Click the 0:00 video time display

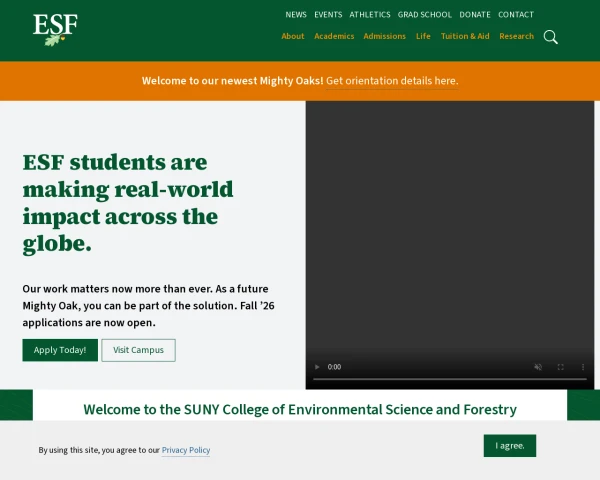click(334, 367)
